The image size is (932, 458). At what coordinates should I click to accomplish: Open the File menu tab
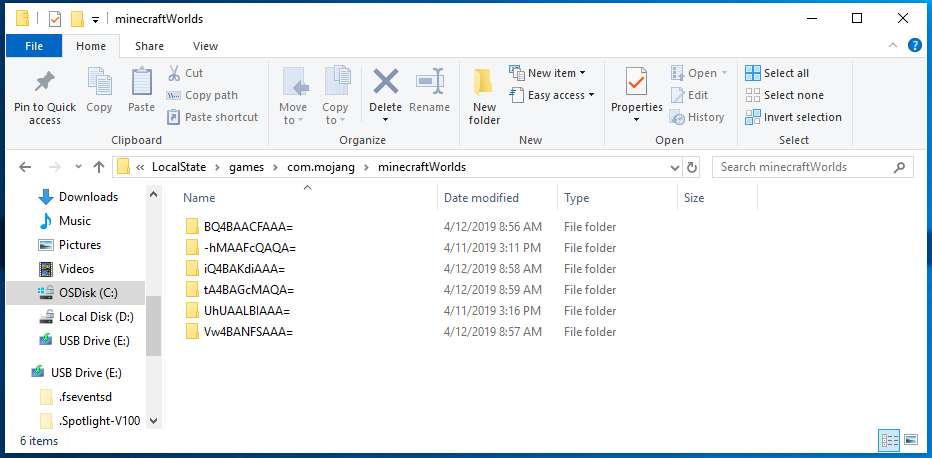pyautogui.click(x=34, y=46)
